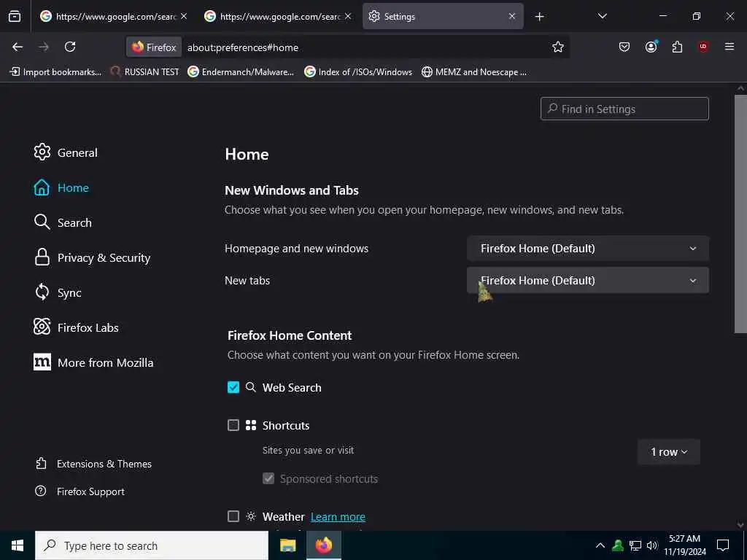Click the Firefox identity box in URL bar
The height and width of the screenshot is (560, 747).
pyautogui.click(x=154, y=47)
